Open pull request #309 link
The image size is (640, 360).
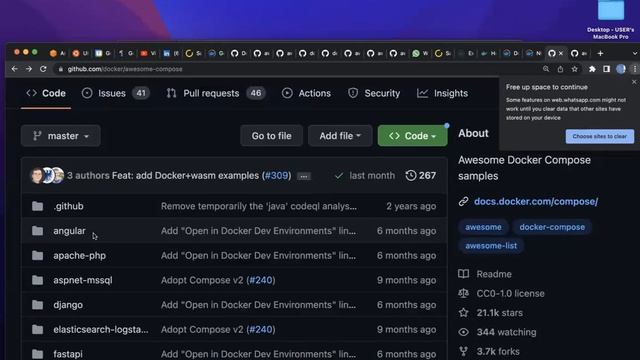point(277,176)
